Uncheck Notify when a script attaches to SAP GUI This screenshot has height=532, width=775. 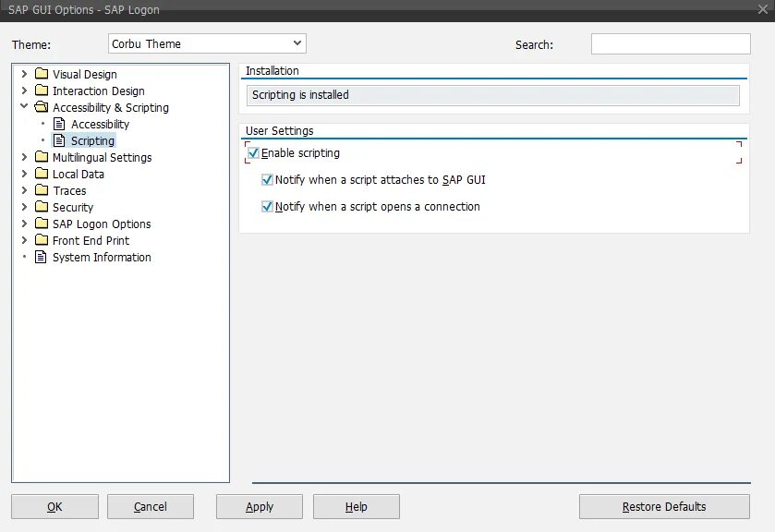(x=267, y=179)
